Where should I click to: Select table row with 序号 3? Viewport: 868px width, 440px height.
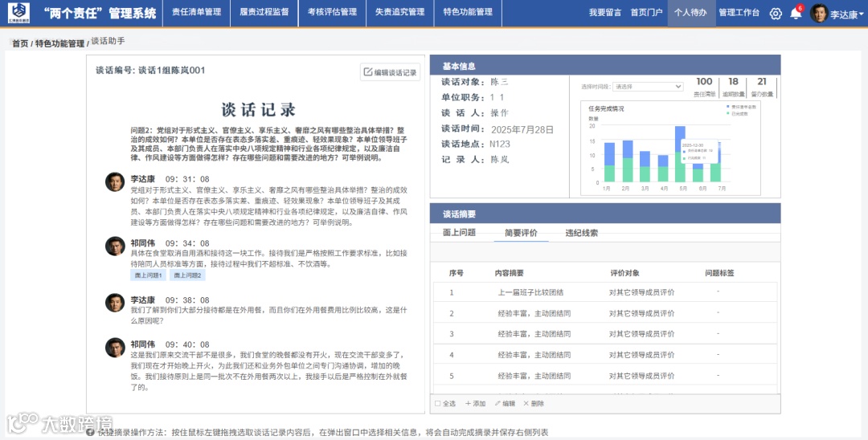[605, 334]
